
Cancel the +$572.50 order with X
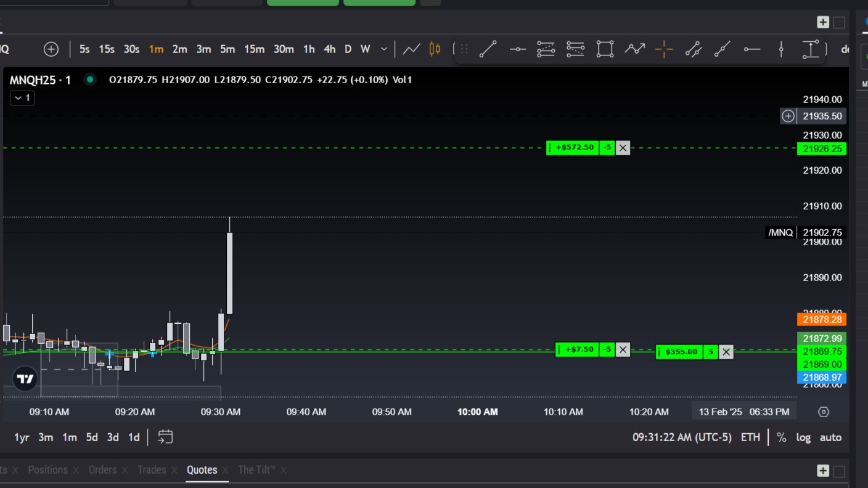(x=623, y=148)
